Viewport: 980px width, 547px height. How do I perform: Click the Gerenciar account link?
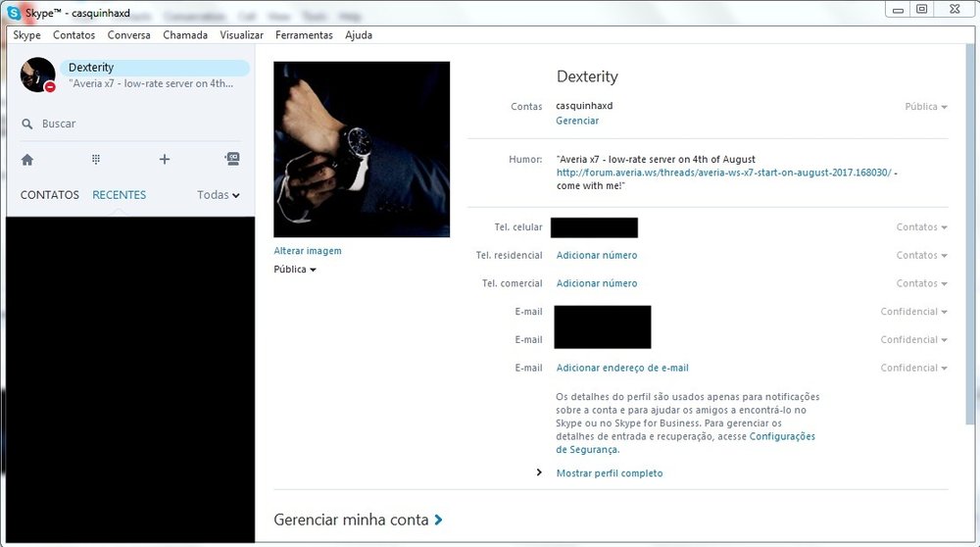click(577, 121)
